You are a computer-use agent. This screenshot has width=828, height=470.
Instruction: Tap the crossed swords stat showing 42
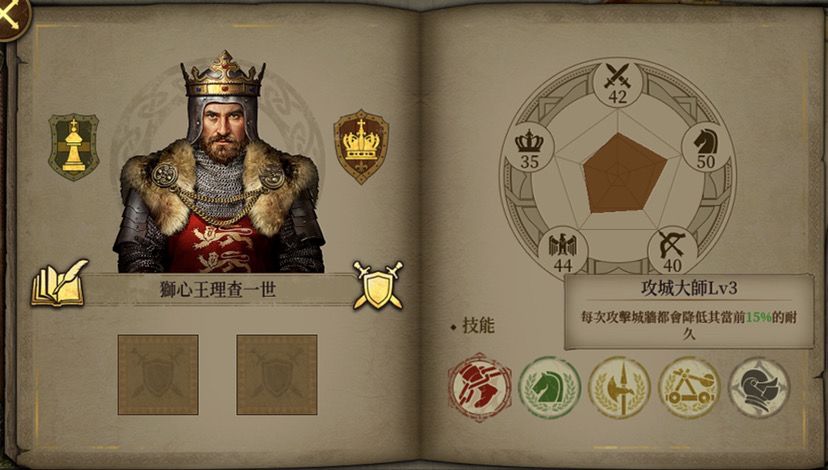coord(617,82)
